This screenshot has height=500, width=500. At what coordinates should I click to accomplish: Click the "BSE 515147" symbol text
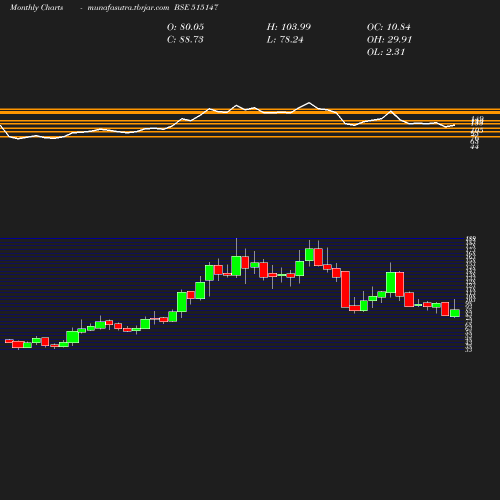[x=196, y=7]
